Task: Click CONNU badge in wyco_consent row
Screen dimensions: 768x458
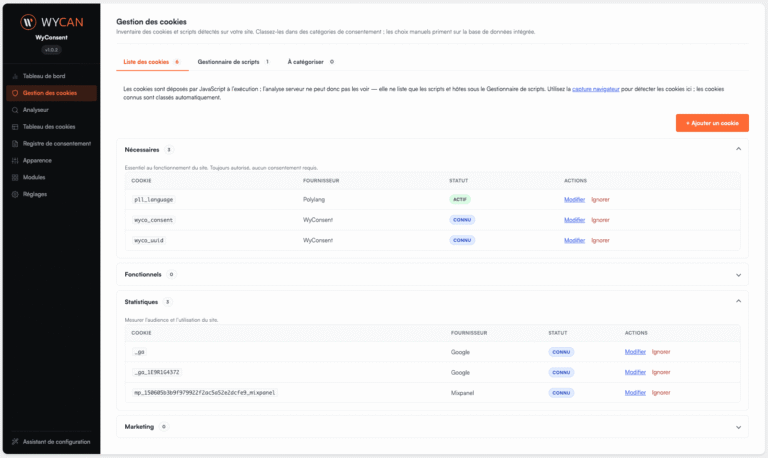Action: [x=462, y=220]
